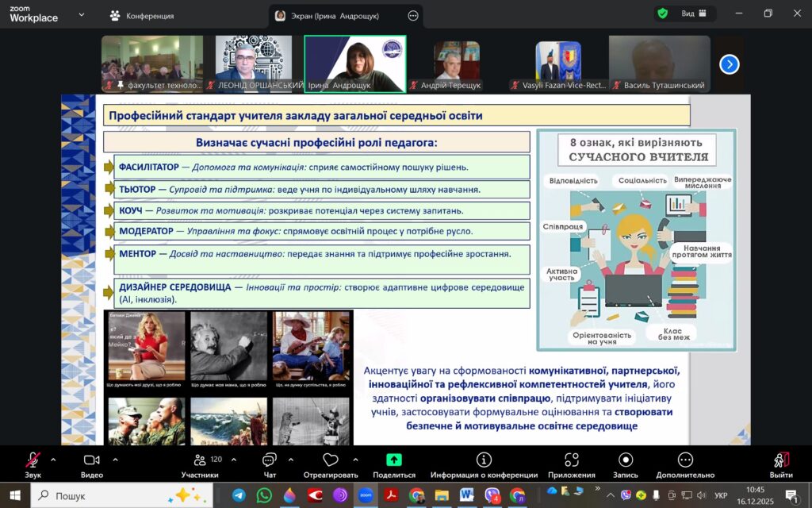Open the Дополнительно more options icon

click(x=685, y=460)
